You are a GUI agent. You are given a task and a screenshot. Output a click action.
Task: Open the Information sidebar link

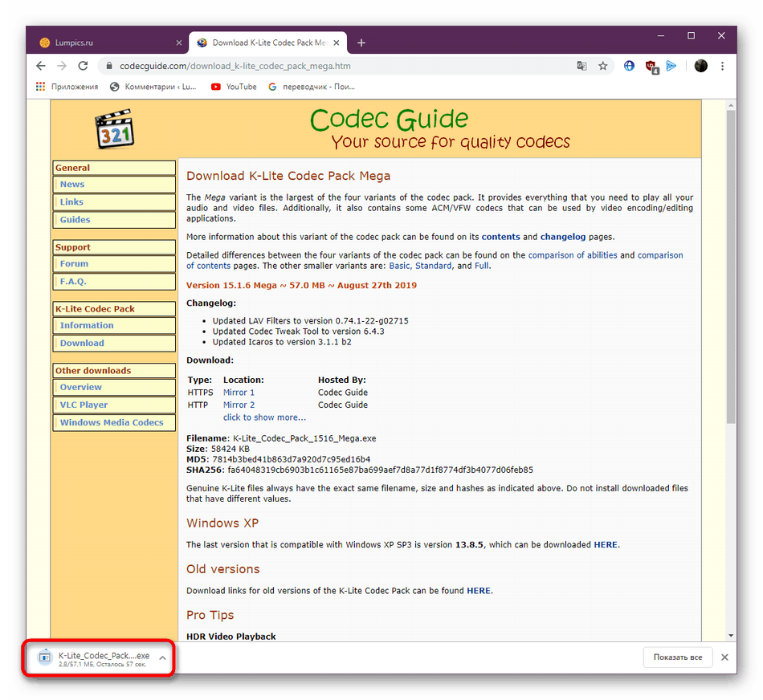(x=114, y=325)
